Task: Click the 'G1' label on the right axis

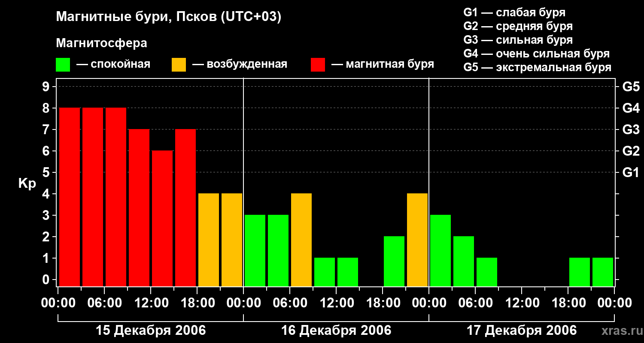Action: (631, 173)
